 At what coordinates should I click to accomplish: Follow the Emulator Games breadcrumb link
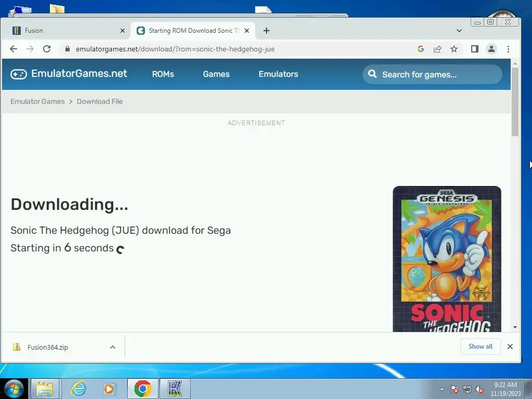click(37, 101)
